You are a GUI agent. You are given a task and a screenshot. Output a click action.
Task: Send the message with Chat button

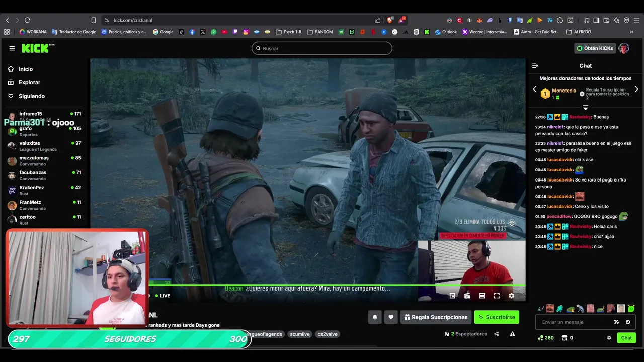pos(626,338)
